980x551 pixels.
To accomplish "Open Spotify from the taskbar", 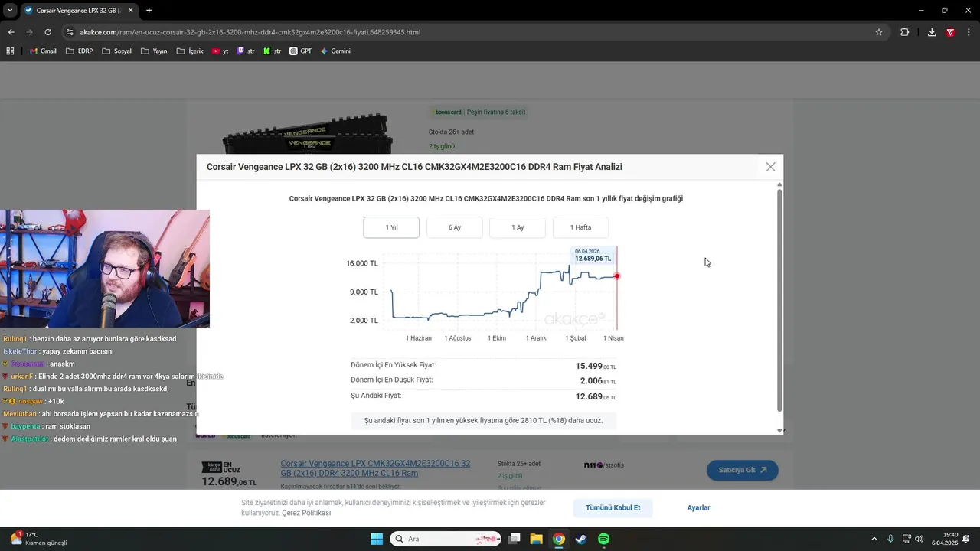I will [603, 539].
